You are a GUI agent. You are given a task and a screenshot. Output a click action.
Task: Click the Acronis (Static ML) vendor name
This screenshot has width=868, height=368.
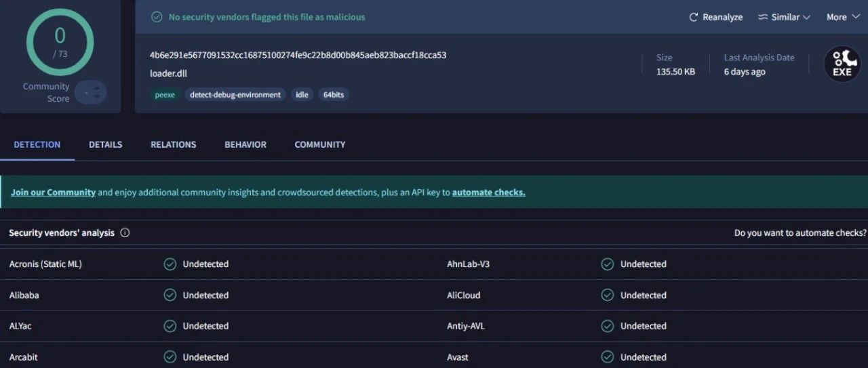(x=45, y=264)
